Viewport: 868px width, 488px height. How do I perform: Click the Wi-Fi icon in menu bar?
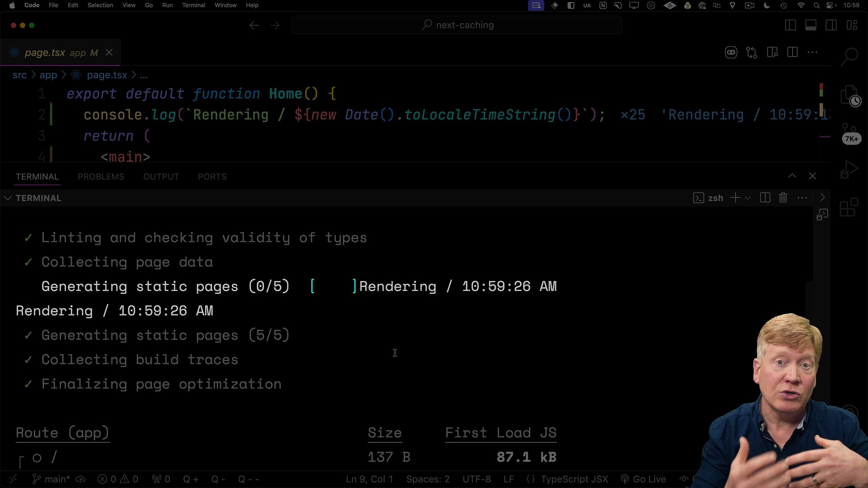(801, 5)
